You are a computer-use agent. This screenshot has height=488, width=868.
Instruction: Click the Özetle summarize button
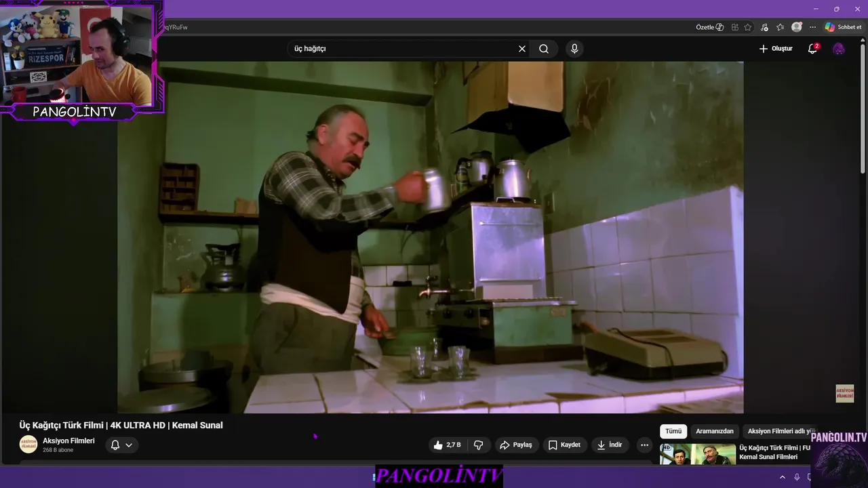coord(709,27)
